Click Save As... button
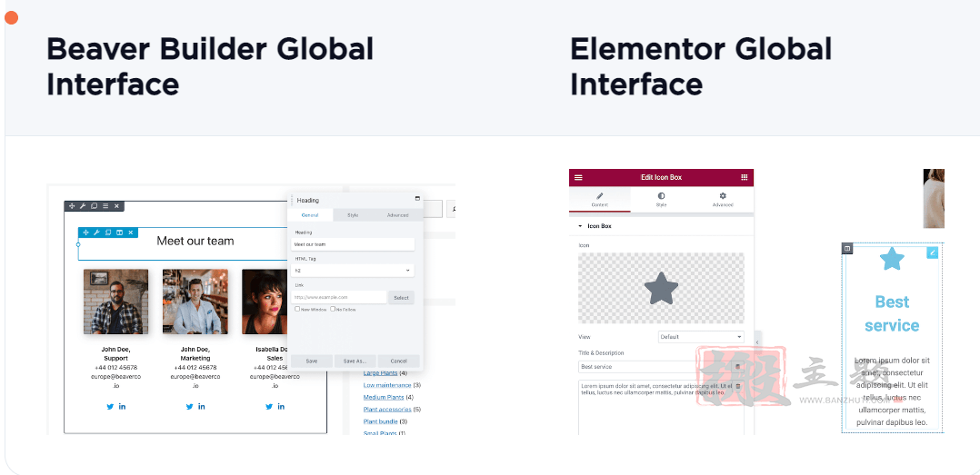 355,361
